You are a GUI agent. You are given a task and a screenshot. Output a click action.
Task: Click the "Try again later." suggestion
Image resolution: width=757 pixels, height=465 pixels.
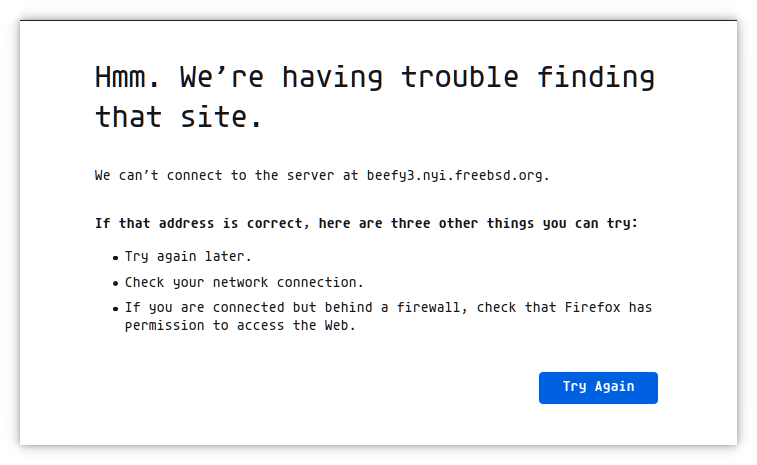point(181,257)
